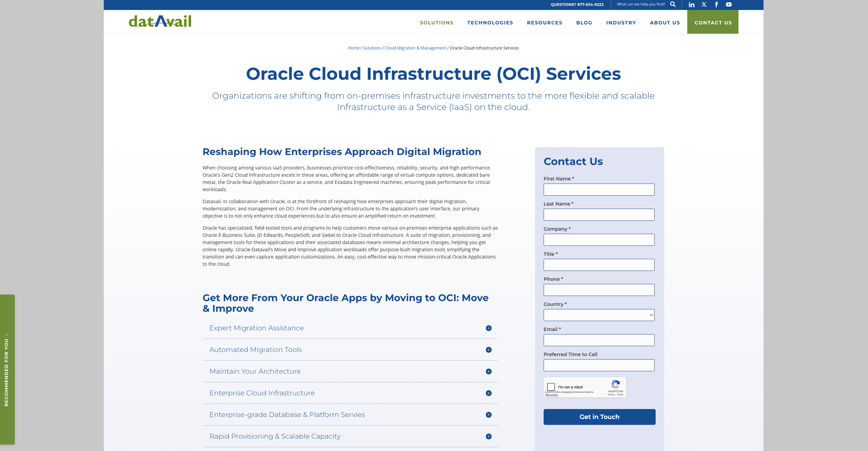Click the Get in Touch button
Viewport: 868px width, 451px height.
(599, 417)
